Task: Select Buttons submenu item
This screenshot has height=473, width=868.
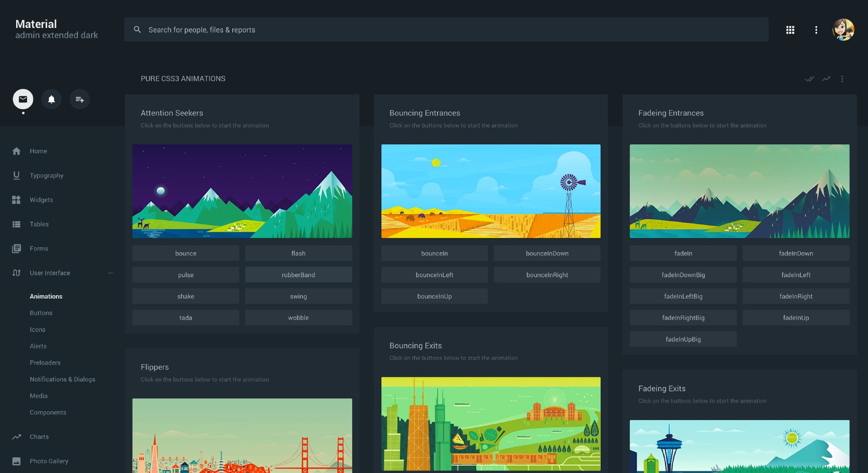Action: pyautogui.click(x=41, y=313)
